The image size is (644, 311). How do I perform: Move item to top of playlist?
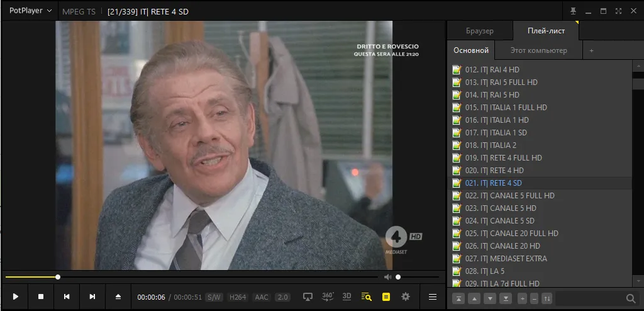[x=458, y=298]
